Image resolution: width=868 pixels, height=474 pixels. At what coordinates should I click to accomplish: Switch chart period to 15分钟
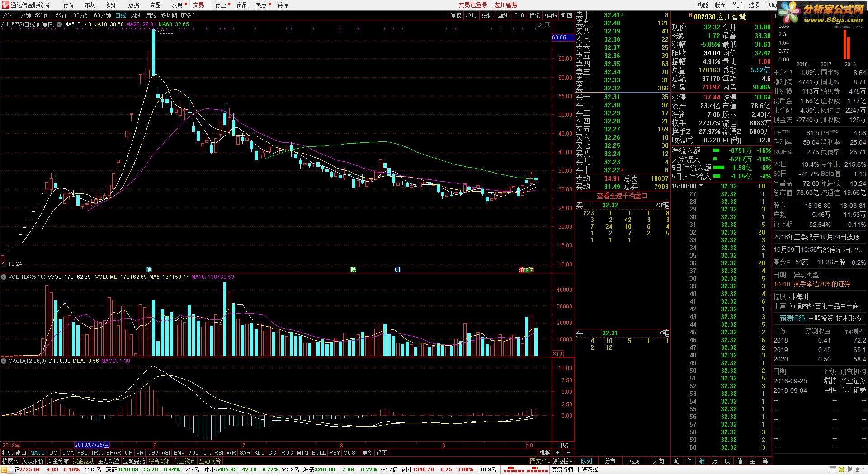pyautogui.click(x=61, y=15)
